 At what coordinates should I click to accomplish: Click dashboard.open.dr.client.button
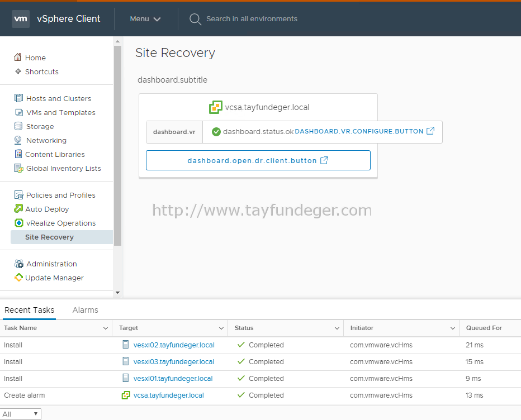click(x=258, y=160)
